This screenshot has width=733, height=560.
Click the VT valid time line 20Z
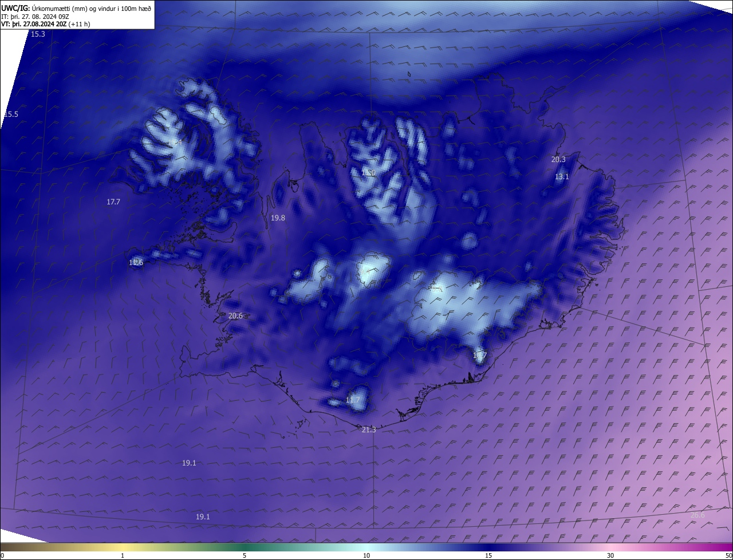[46, 24]
